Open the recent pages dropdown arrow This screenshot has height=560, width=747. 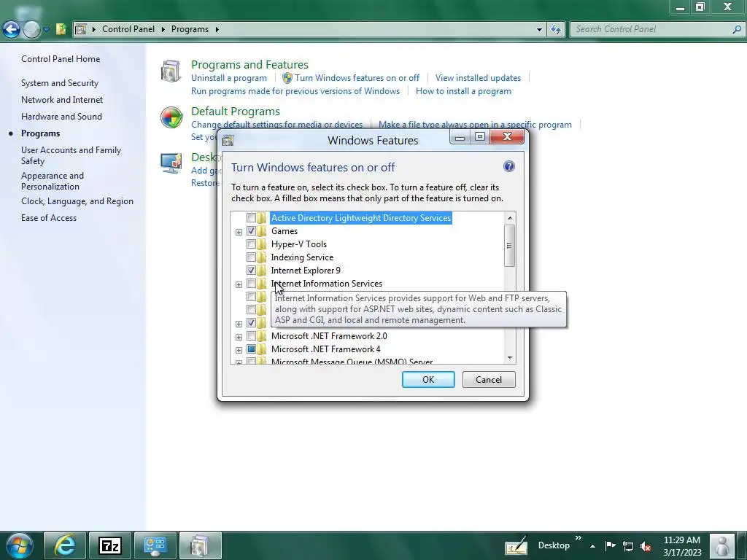46,29
